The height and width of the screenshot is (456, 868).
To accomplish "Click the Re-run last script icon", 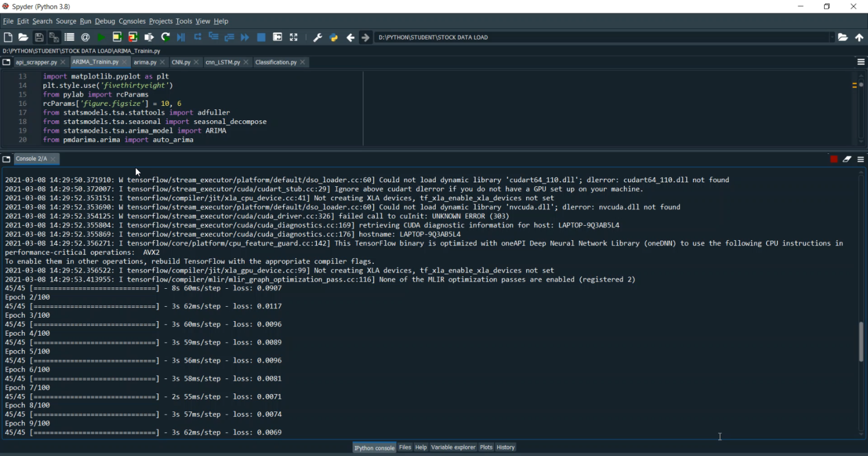I will coord(165,37).
